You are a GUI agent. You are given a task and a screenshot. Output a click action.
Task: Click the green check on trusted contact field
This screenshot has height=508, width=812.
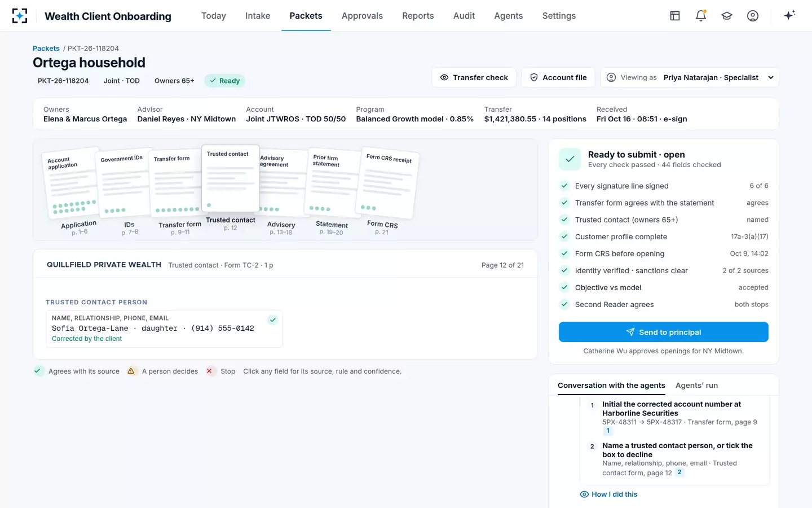click(x=273, y=320)
